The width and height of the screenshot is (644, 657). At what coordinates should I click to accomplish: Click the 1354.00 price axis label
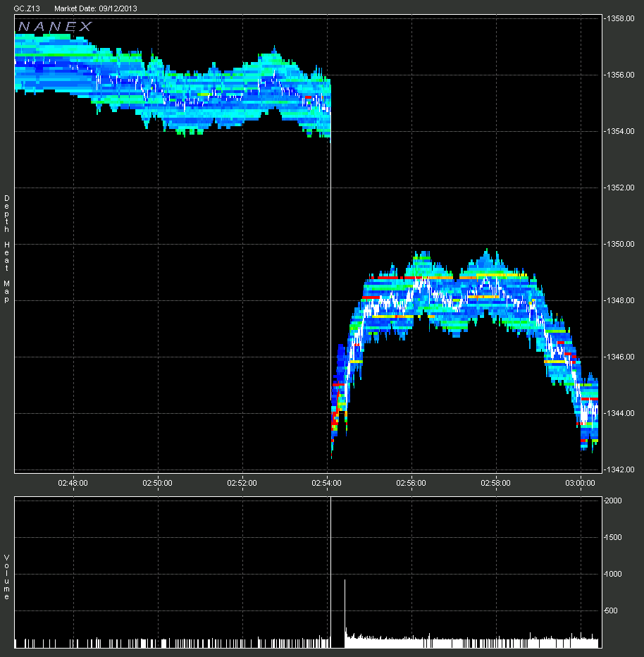point(620,132)
